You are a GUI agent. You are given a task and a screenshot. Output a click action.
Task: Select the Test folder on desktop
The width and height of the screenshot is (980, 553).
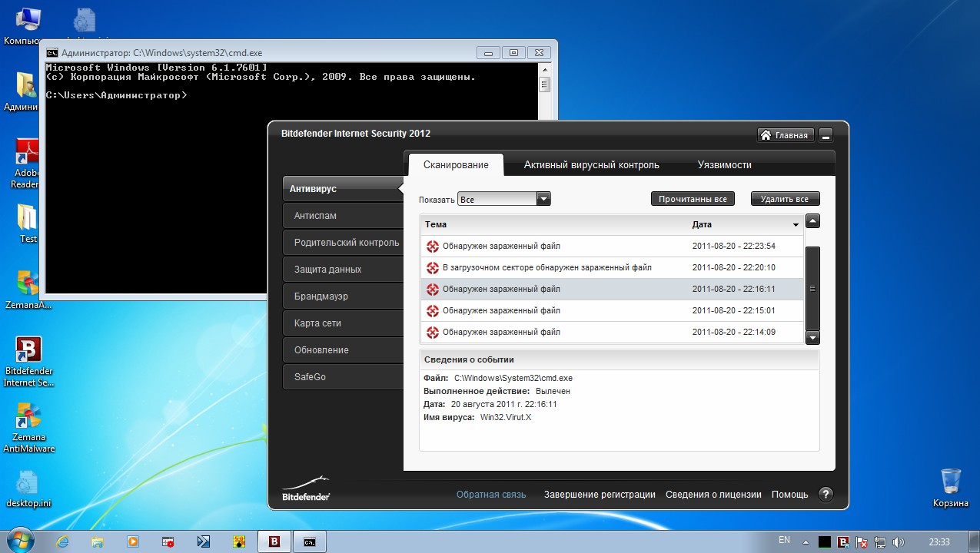click(x=27, y=224)
